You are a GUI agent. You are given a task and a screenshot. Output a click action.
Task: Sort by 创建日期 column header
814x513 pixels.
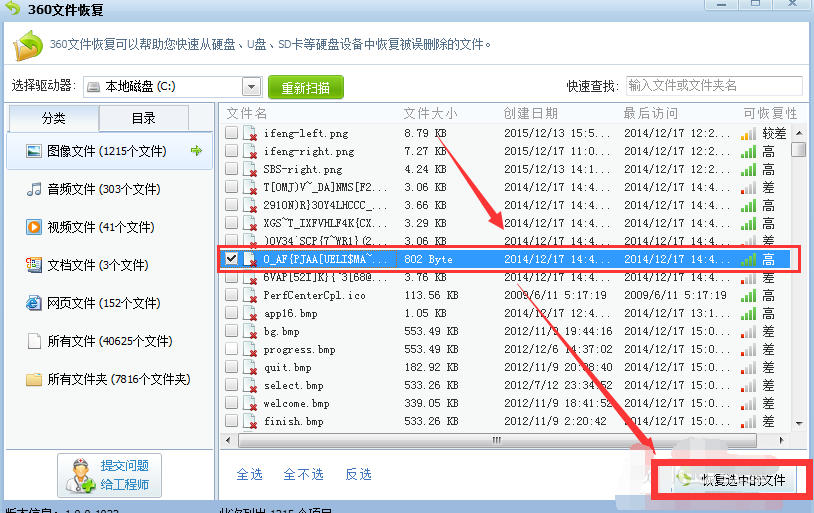[531, 113]
